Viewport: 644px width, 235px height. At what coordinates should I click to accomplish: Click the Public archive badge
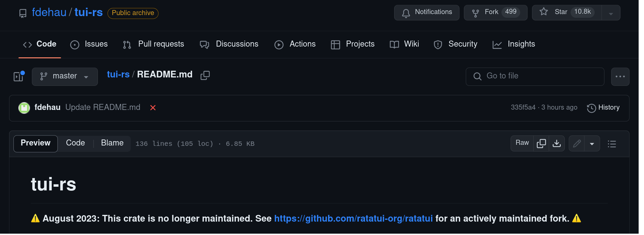133,13
